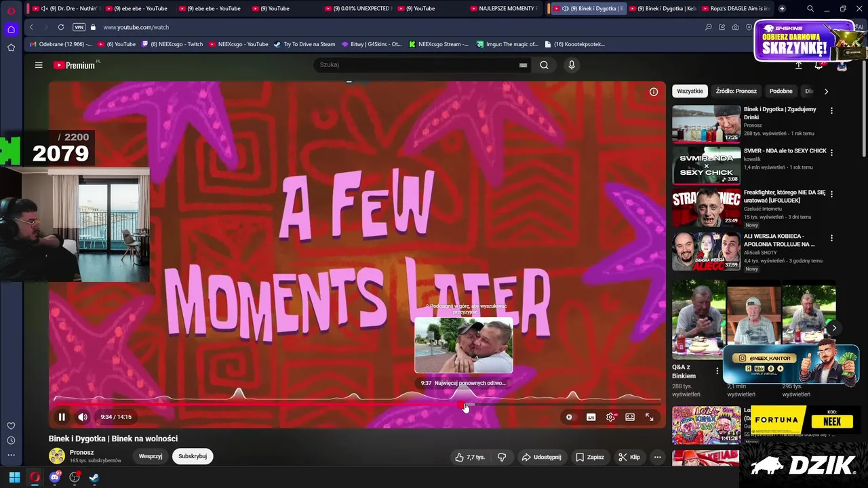Open options for Q&A z Binkiem short
This screenshot has width=868, height=488.
coord(717,371)
